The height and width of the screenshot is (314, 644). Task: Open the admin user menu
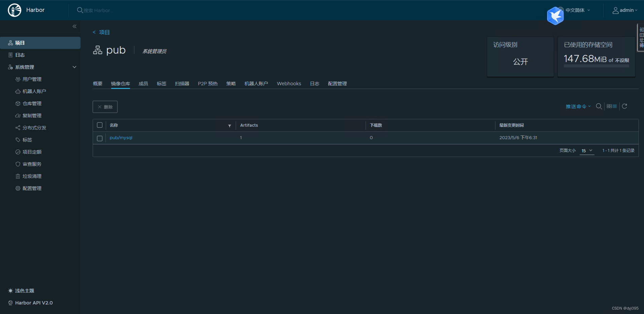pos(625,10)
